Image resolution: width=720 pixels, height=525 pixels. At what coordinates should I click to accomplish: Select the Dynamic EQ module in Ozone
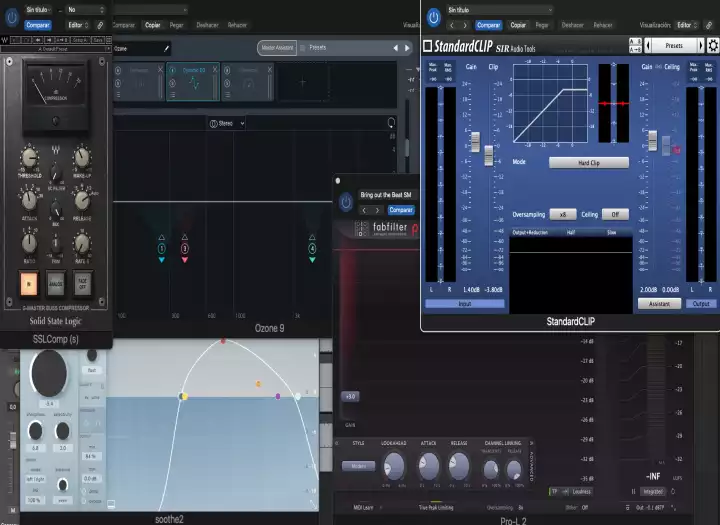pos(194,81)
